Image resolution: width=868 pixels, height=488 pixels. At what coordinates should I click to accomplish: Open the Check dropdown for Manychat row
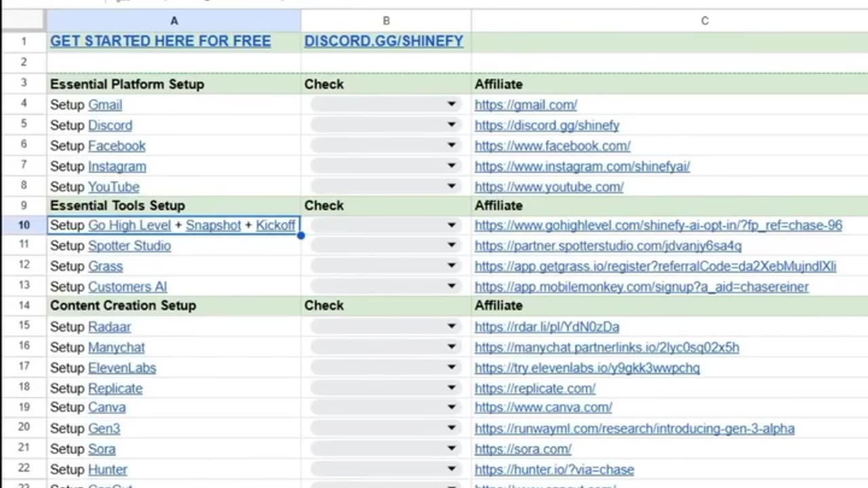point(384,346)
